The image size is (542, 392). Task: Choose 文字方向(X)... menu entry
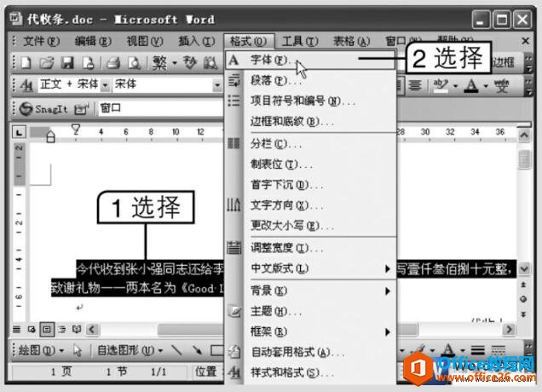310,205
